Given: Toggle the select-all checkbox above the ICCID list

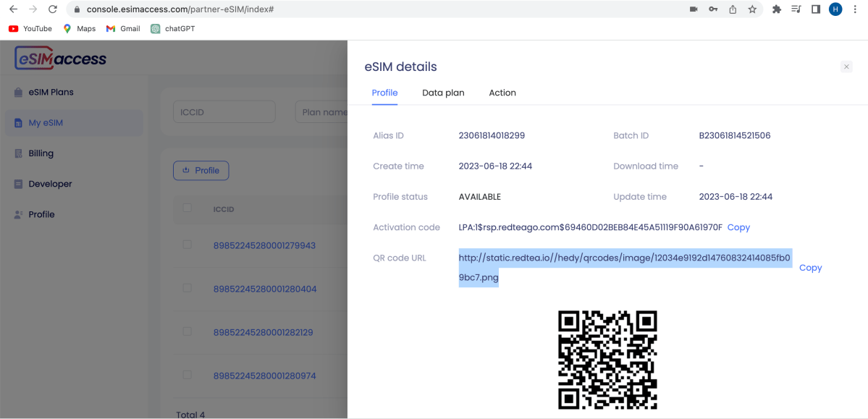Looking at the screenshot, I should pos(187,208).
